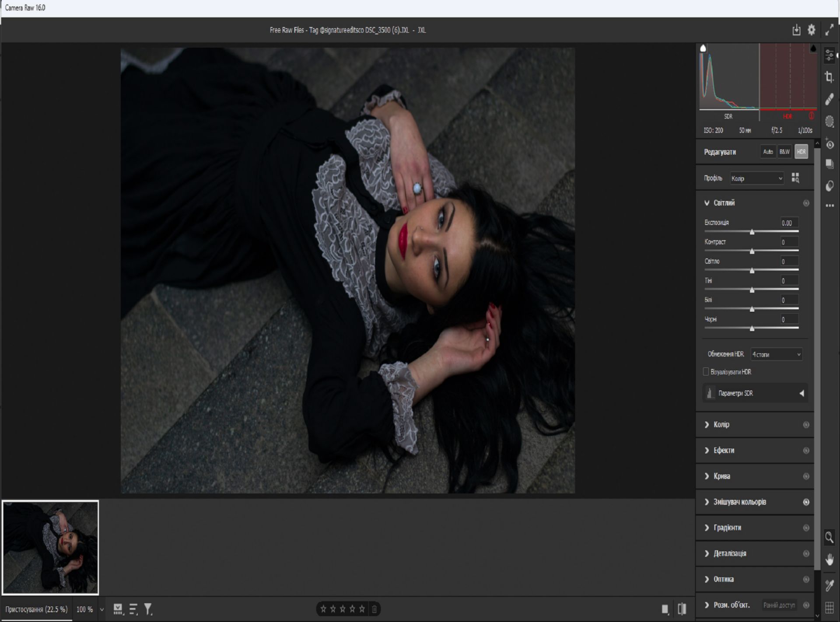Image resolution: width=840 pixels, height=622 pixels.
Task: Select the Zoom magnifier tool
Action: point(829,537)
